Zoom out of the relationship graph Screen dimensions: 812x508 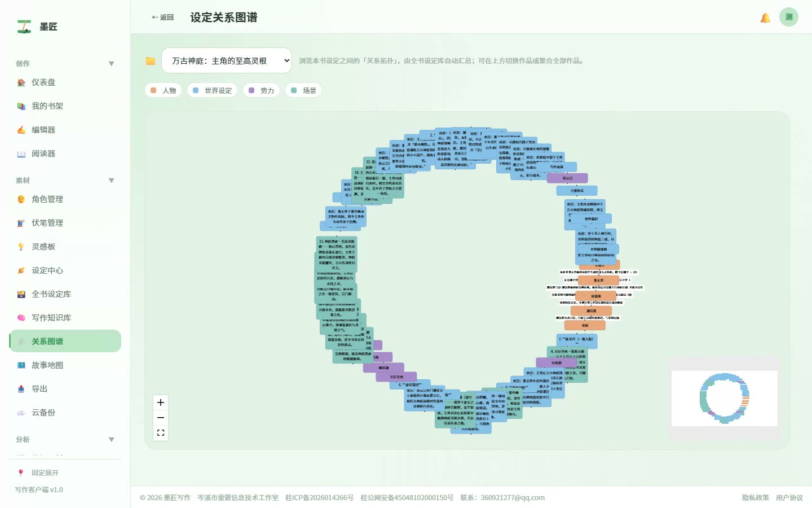161,418
